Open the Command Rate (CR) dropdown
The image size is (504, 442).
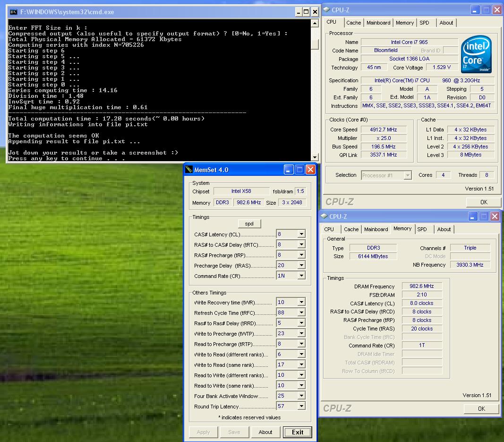(x=301, y=276)
